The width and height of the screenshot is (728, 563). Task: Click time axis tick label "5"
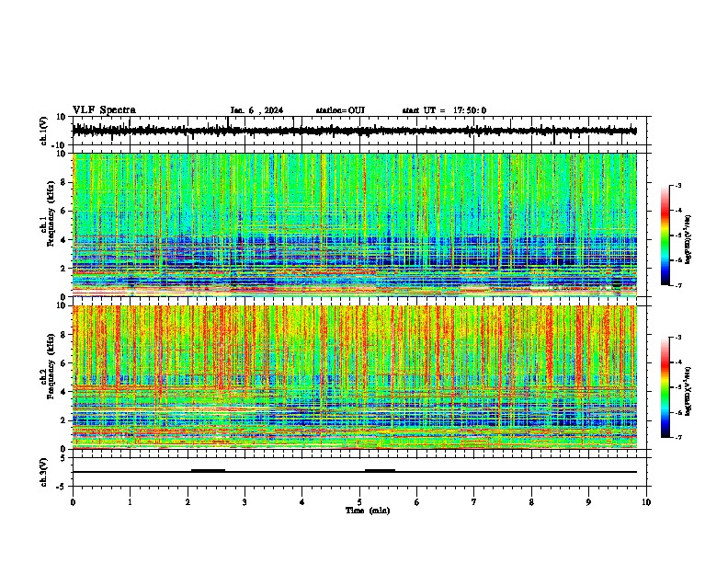pos(359,502)
